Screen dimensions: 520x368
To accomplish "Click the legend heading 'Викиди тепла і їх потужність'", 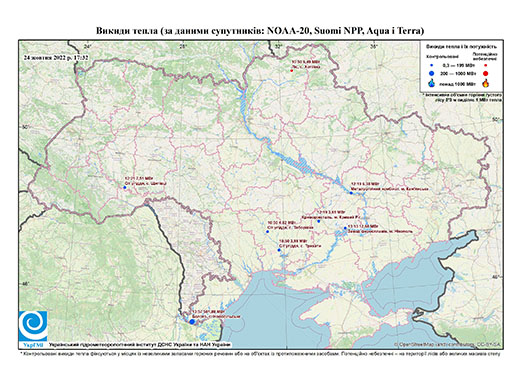I will point(462,47).
